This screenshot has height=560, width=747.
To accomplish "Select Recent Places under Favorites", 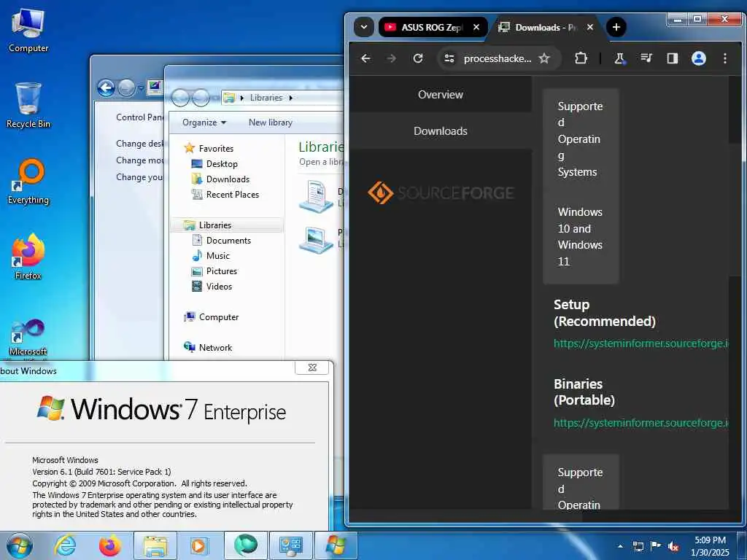I will (x=232, y=194).
